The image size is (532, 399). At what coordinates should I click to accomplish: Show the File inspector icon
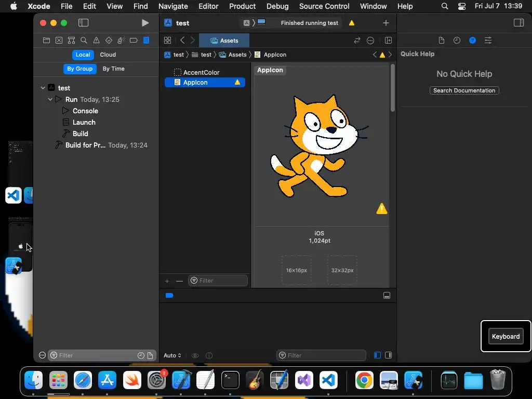[442, 41]
